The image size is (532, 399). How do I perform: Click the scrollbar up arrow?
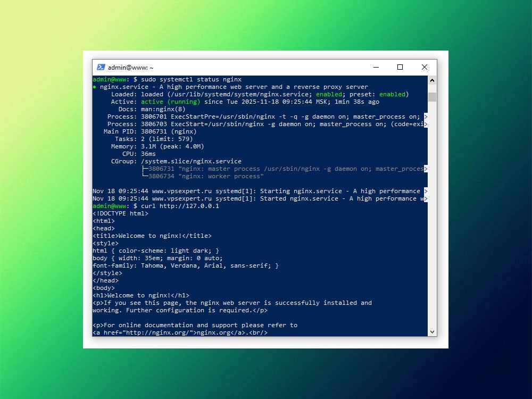click(x=431, y=80)
